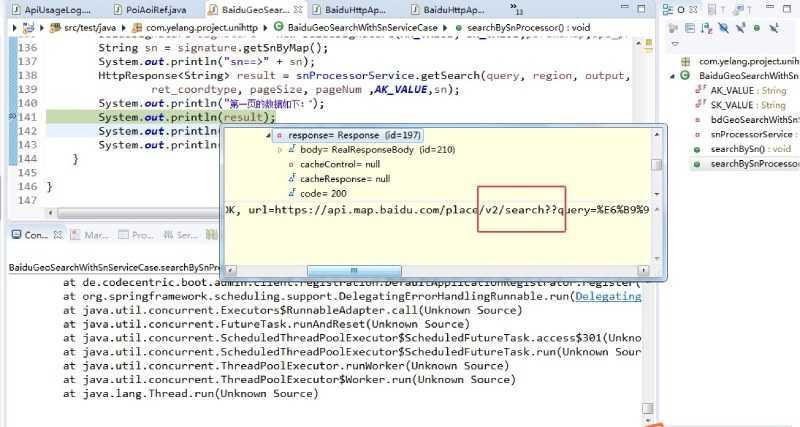800x427 pixels.
Task: Expand body RealResponseBody variable node
Action: click(x=280, y=150)
